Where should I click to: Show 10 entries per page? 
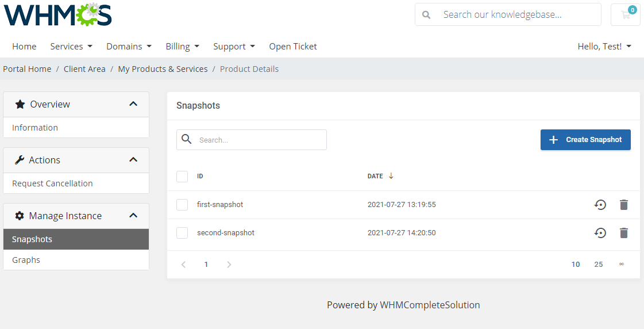pos(576,265)
